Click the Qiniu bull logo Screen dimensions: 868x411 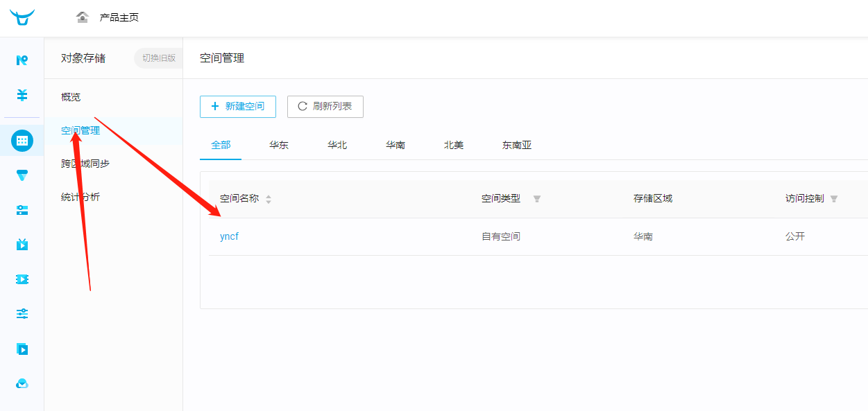click(x=22, y=17)
